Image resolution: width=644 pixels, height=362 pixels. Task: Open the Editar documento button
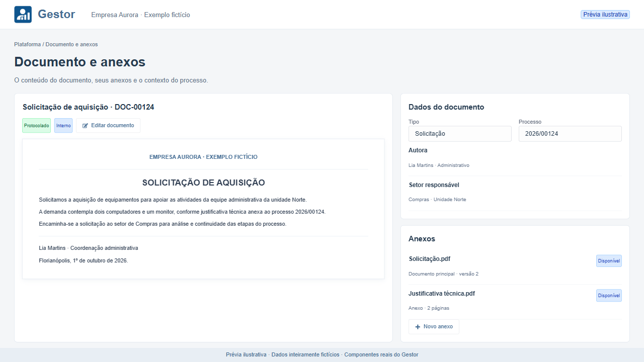[x=108, y=126]
